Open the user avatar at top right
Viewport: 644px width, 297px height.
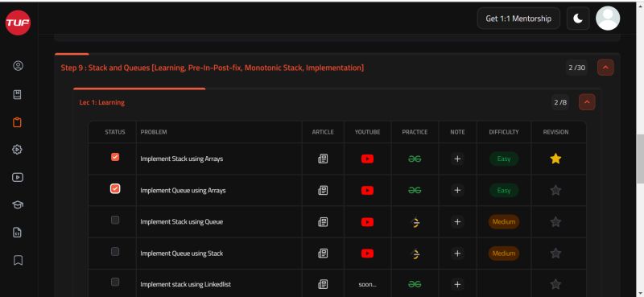[x=608, y=18]
